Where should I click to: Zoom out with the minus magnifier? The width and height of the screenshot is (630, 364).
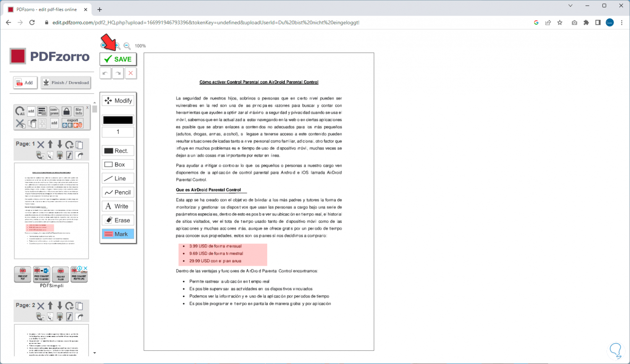pyautogui.click(x=127, y=46)
